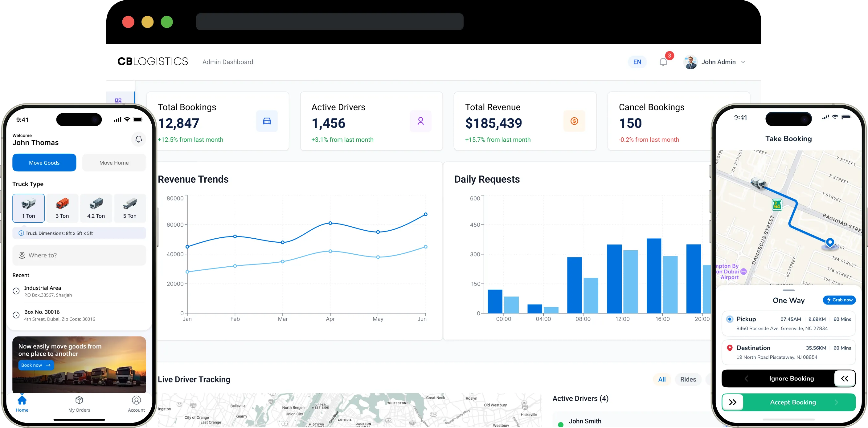Click Book now on the promo banner

(x=36, y=365)
